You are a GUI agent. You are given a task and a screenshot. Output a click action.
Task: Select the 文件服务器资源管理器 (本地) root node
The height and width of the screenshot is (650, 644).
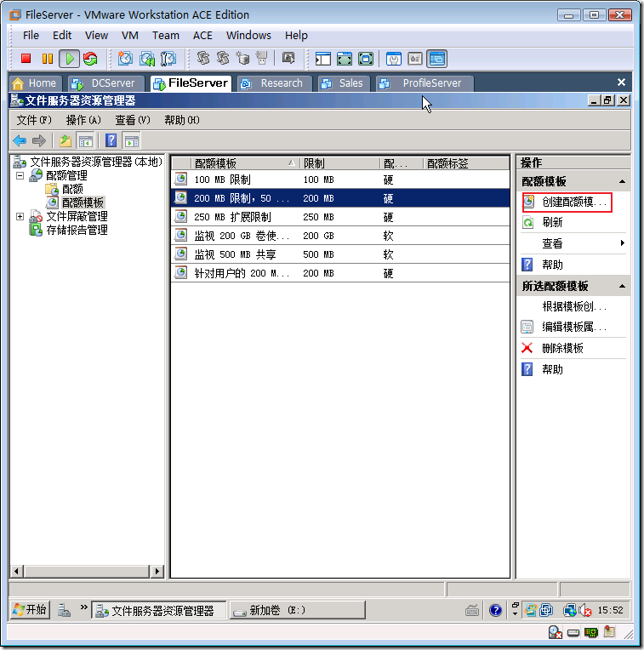(x=96, y=162)
